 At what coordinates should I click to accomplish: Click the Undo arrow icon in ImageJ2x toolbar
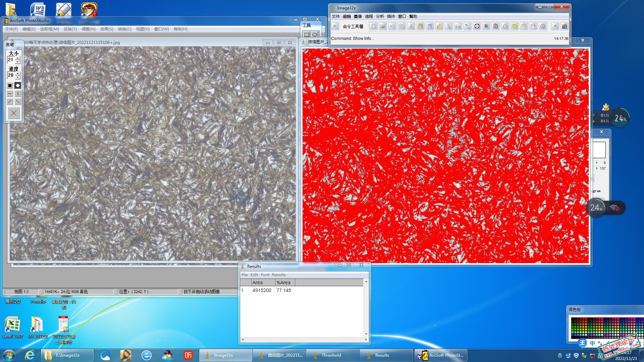click(392, 26)
